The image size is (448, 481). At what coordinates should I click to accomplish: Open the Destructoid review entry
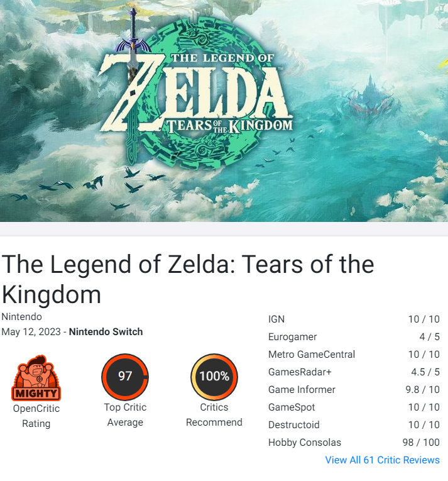click(354, 424)
